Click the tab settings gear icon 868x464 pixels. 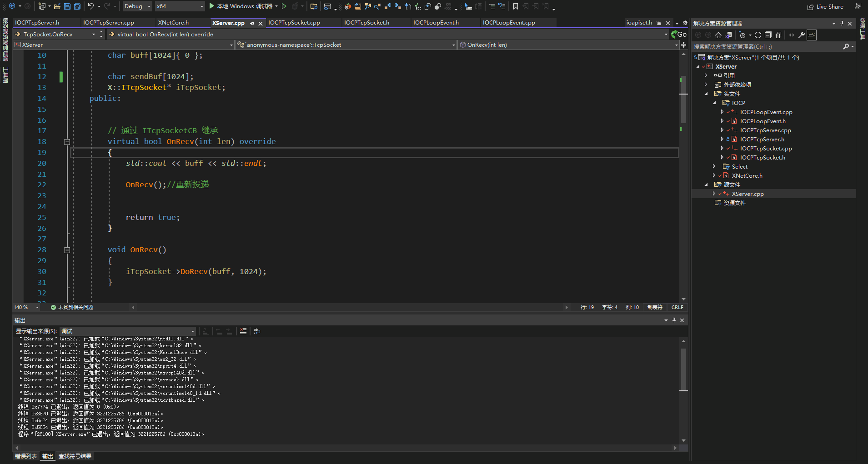tap(685, 23)
